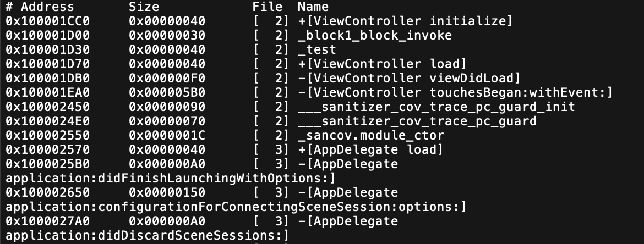Click the +[AppDelegate load] entry

point(371,149)
